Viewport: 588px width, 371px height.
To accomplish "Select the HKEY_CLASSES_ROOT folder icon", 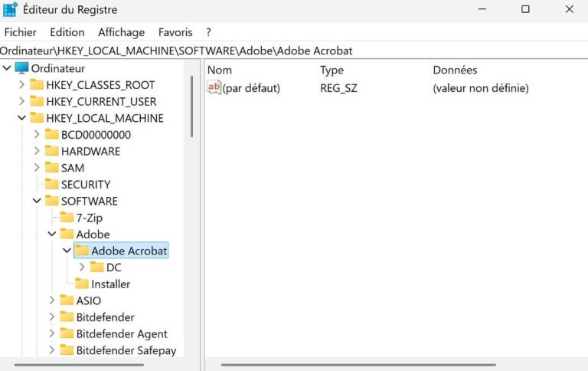I will coord(37,84).
